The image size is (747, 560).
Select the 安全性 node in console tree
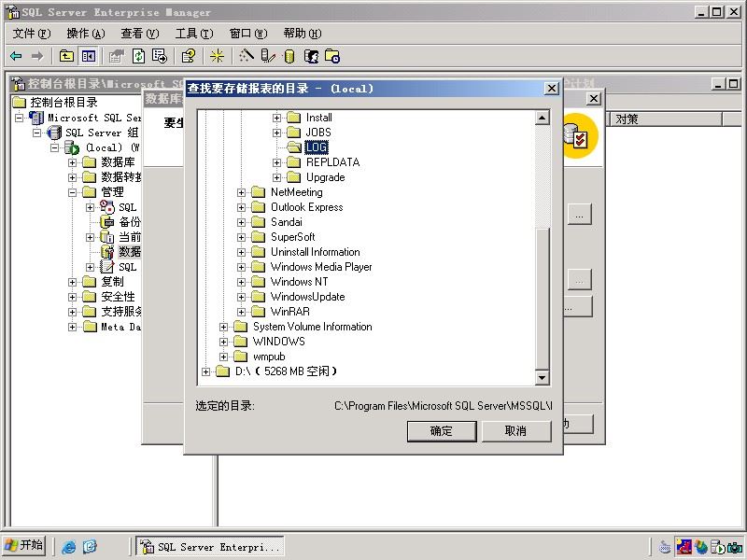click(x=119, y=297)
